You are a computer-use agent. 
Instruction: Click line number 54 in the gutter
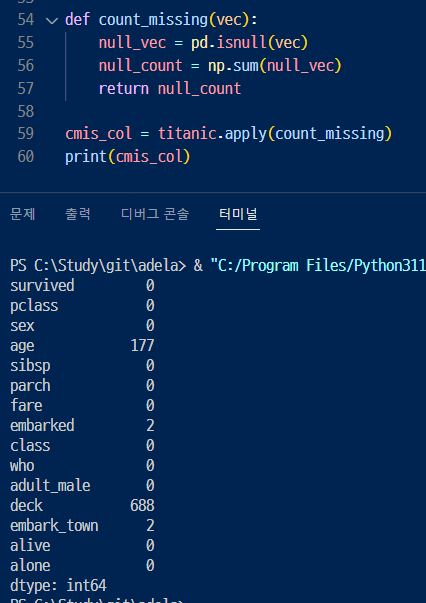pyautogui.click(x=25, y=20)
